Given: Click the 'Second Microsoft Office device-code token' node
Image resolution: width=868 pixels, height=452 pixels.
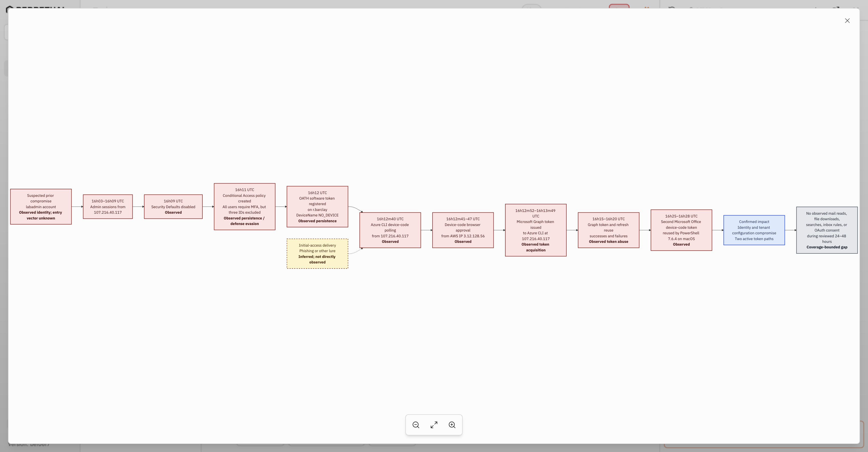Looking at the screenshot, I should tap(681, 230).
